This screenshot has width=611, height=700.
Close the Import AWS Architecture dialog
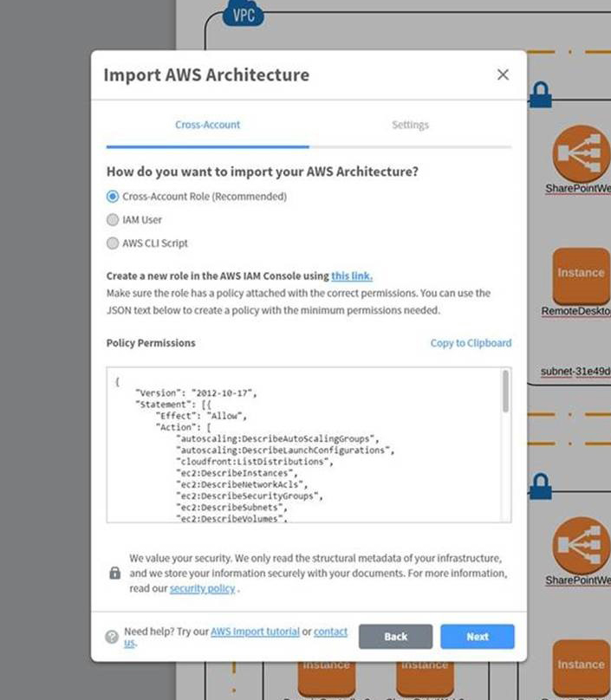point(503,75)
